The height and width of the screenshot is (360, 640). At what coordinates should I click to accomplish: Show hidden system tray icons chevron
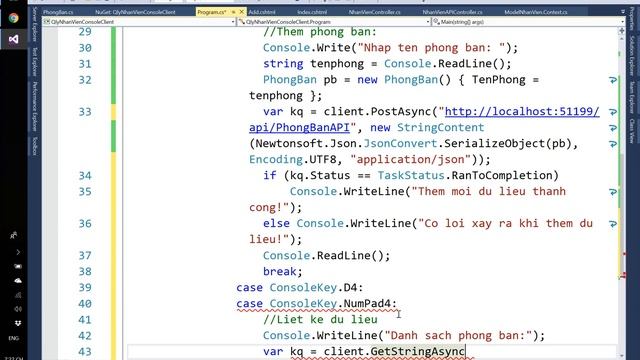click(18, 252)
